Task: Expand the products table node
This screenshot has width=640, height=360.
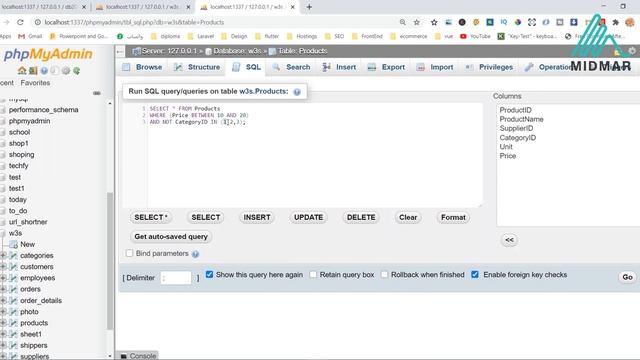Action: [x=3, y=323]
